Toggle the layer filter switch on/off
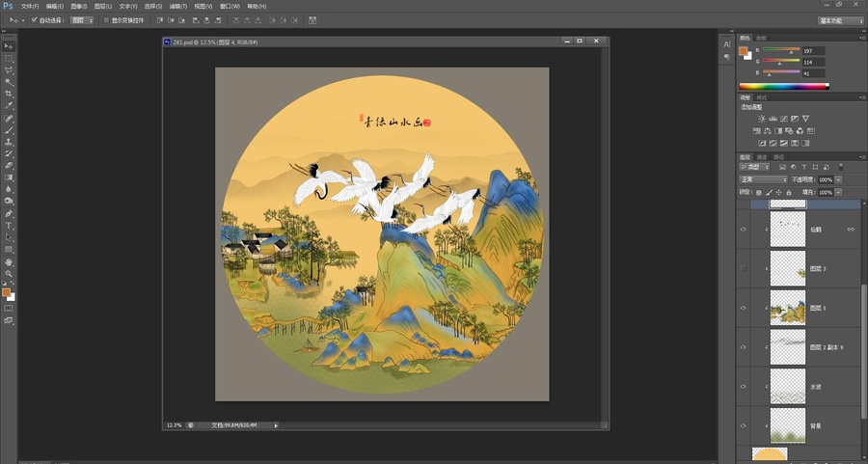 [x=841, y=167]
